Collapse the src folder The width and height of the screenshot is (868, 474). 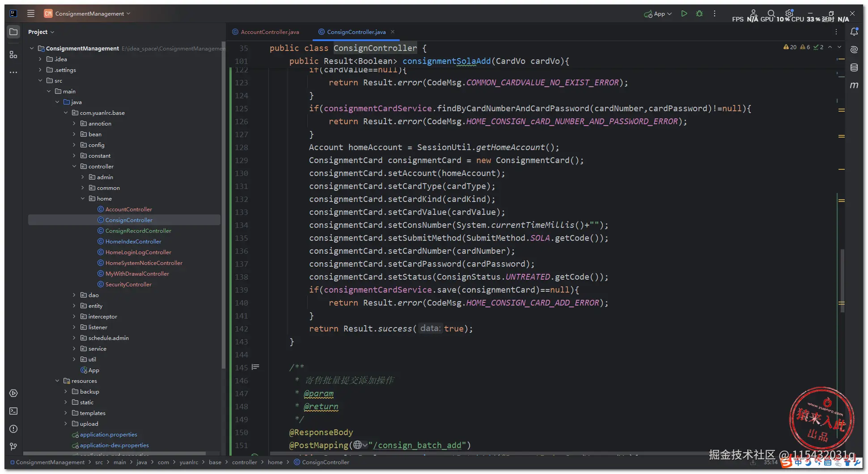[x=40, y=80]
